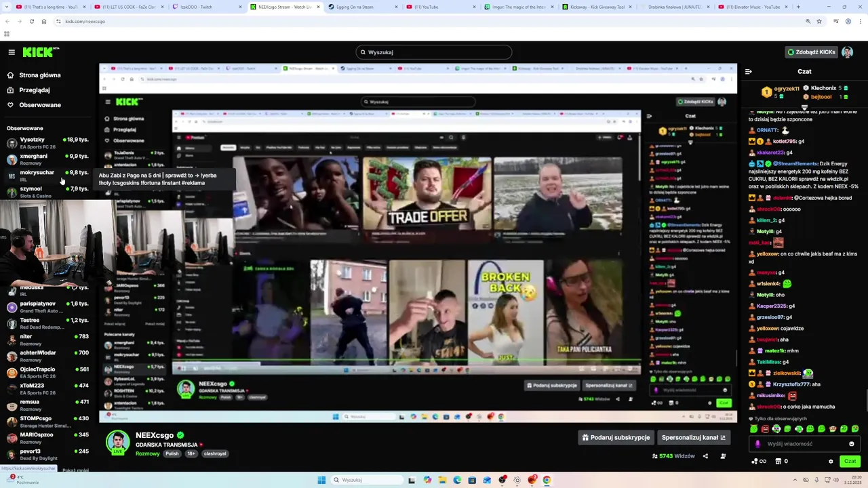Click the Windows taskbar search box
Screen dimensions: 868x488
(x=368, y=480)
